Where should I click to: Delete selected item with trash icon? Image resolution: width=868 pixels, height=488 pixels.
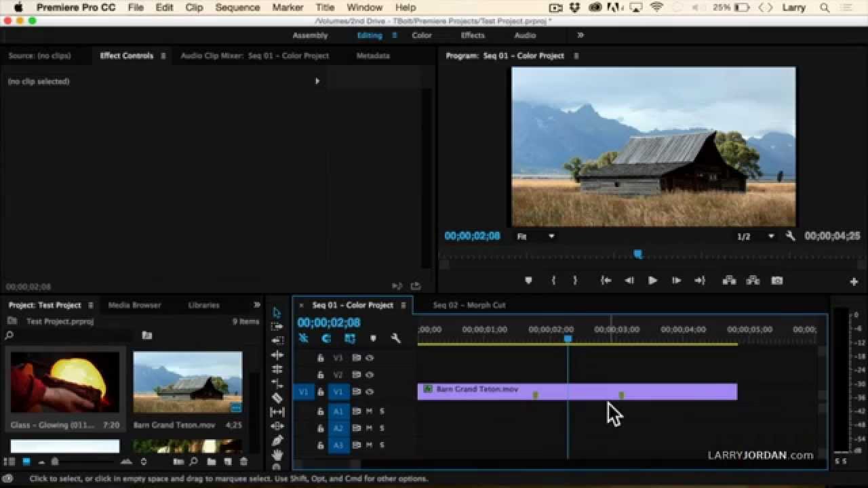(x=243, y=462)
